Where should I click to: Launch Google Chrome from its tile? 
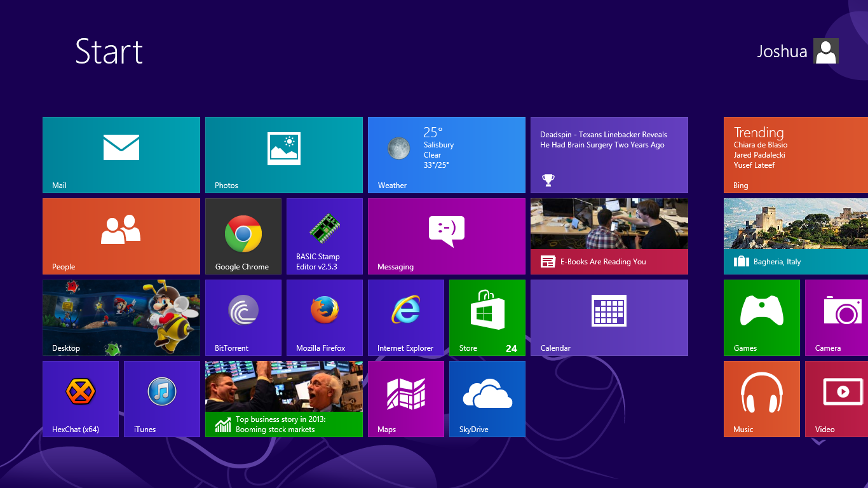pos(243,236)
